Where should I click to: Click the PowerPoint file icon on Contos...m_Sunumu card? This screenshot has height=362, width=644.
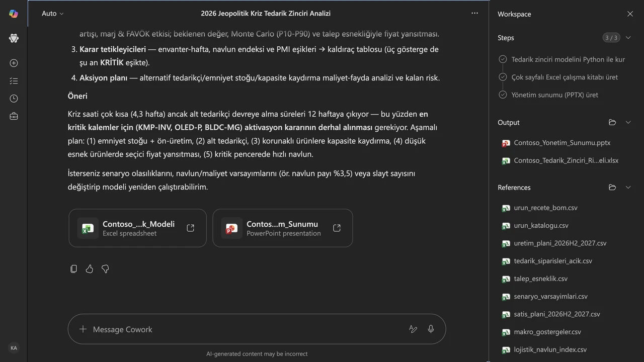[x=231, y=228]
